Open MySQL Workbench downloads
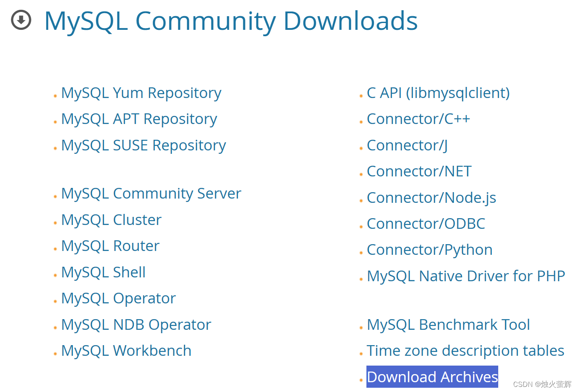578x392 pixels. 126,351
